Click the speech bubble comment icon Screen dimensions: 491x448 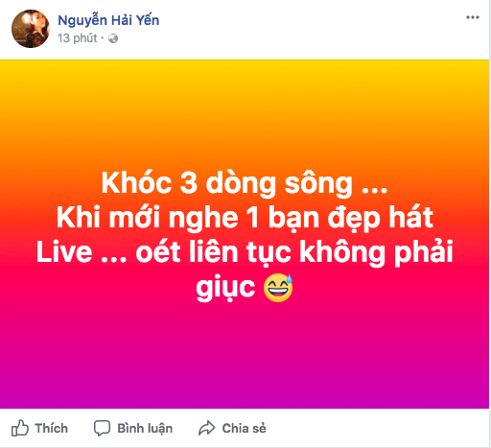pyautogui.click(x=102, y=428)
